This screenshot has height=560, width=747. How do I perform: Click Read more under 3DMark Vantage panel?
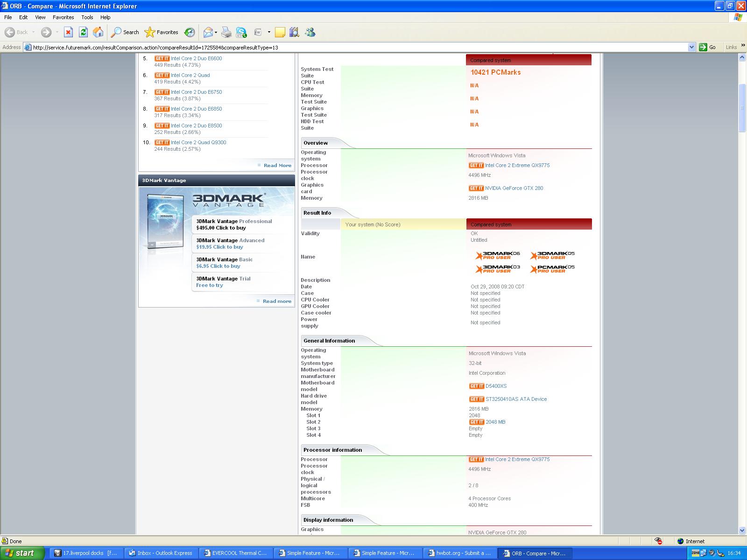tap(277, 301)
